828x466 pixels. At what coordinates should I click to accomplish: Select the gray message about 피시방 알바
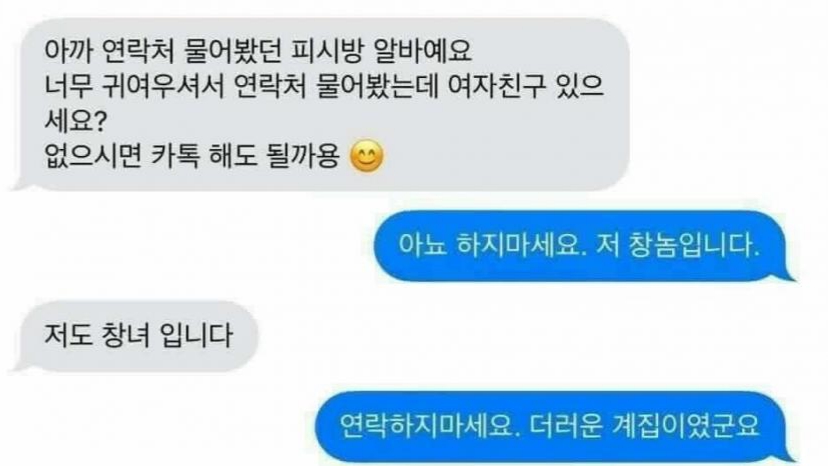321,105
